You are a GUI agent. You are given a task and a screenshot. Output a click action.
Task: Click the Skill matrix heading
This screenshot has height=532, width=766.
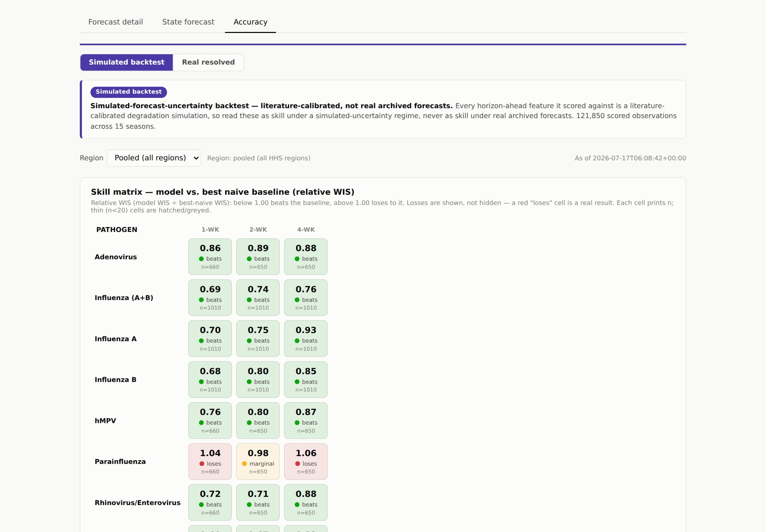(223, 192)
